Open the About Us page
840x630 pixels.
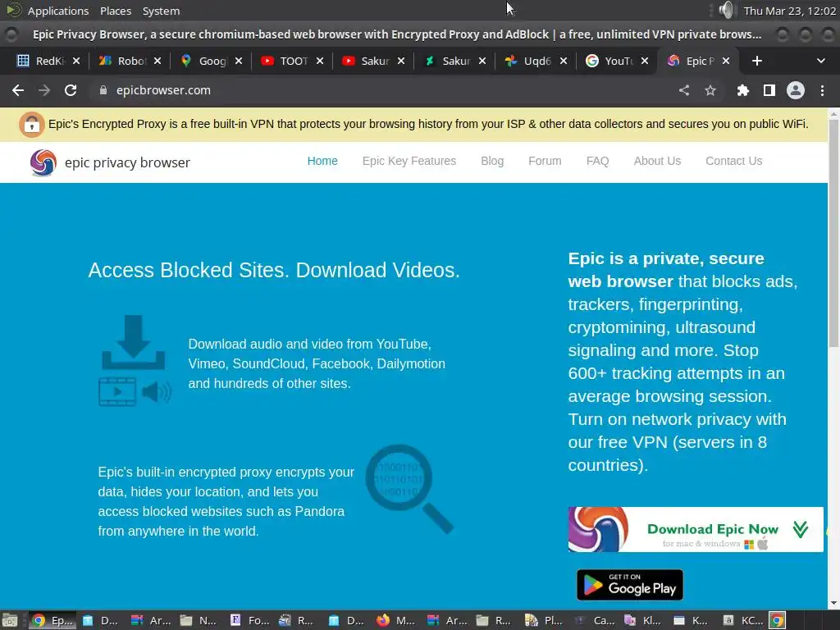pos(657,162)
